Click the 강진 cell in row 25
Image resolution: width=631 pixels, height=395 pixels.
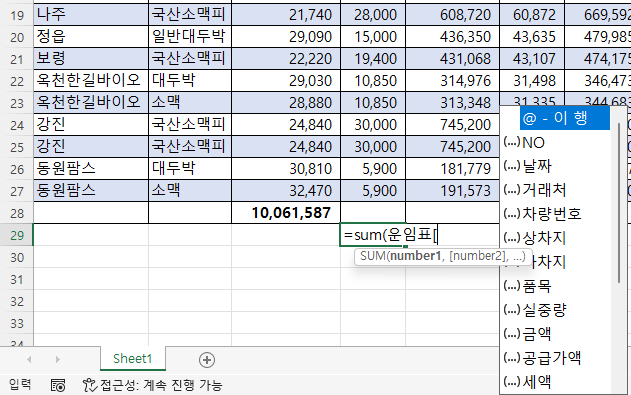[x=91, y=146]
